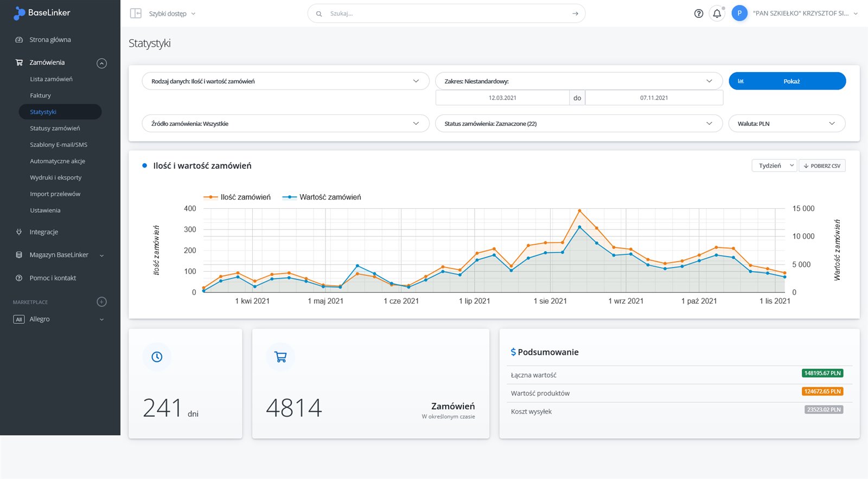Viewport: 868px width, 479px height.
Task: Go to Automatyczne akcje page
Action: tap(58, 161)
